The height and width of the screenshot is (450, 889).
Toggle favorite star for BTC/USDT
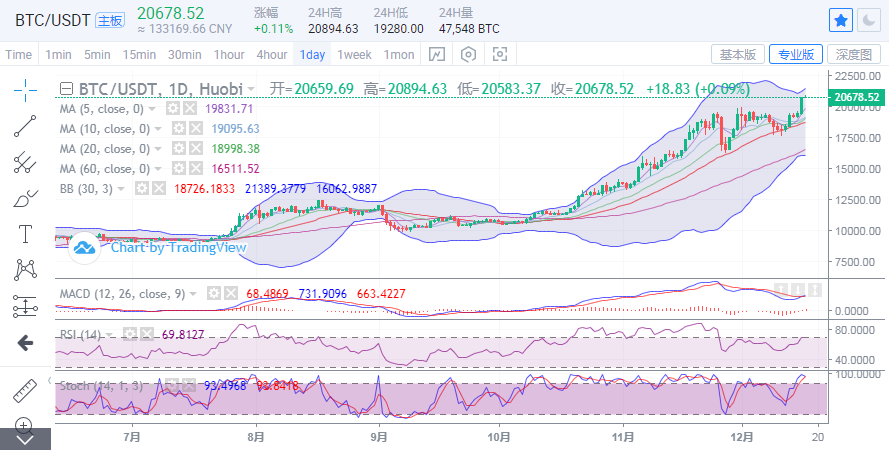tap(841, 19)
